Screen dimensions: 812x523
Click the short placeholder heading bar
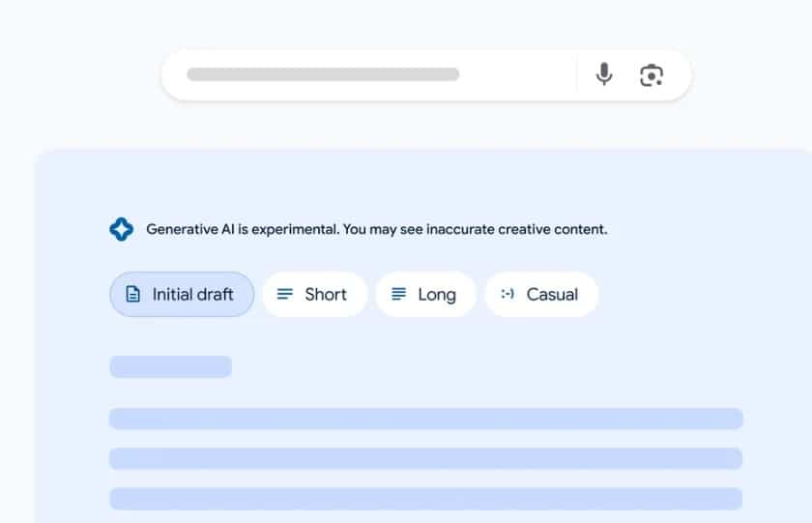(x=170, y=366)
